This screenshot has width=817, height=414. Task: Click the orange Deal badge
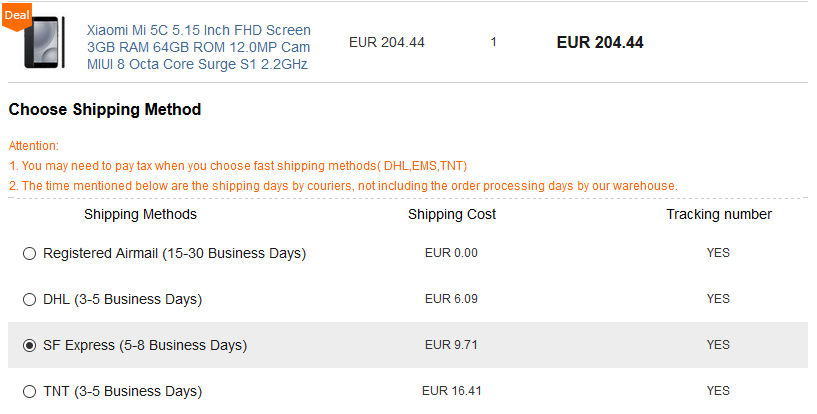click(x=18, y=14)
